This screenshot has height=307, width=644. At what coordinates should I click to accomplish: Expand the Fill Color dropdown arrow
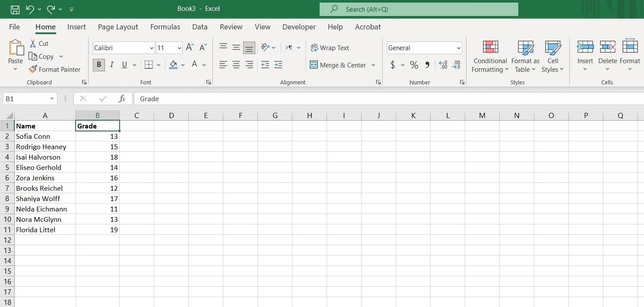[x=182, y=65]
